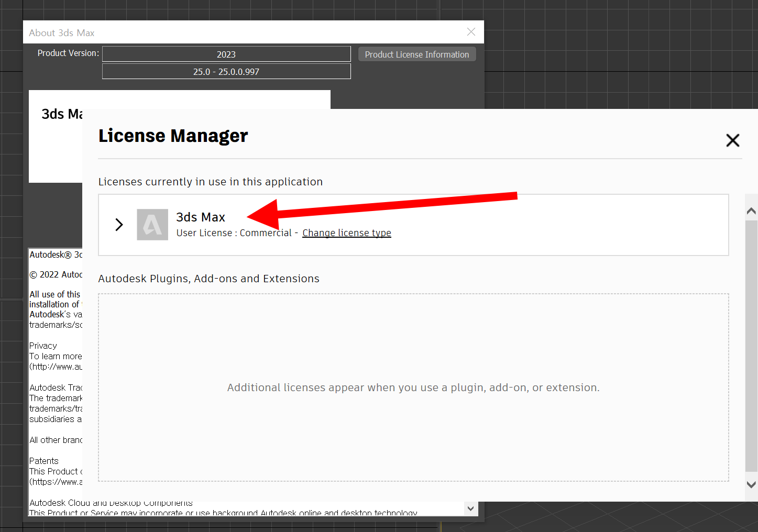Viewport: 758px width, 532px height.
Task: Click the Autodesk 3ds Max product icon
Action: [152, 225]
